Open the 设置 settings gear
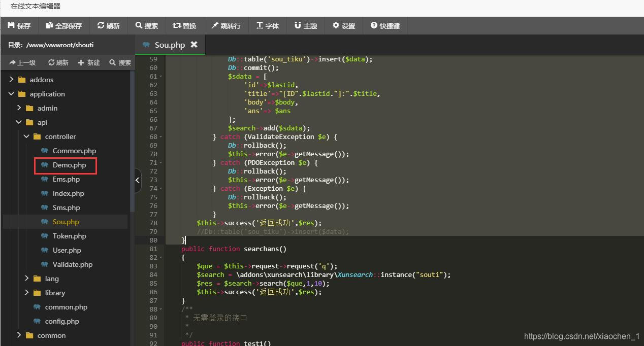644x346 pixels. coord(344,25)
